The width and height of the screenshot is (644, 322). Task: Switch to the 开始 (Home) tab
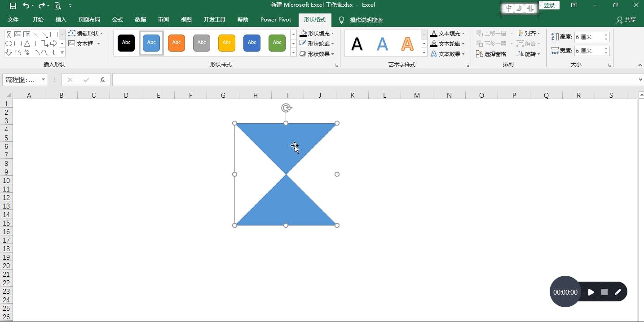38,20
